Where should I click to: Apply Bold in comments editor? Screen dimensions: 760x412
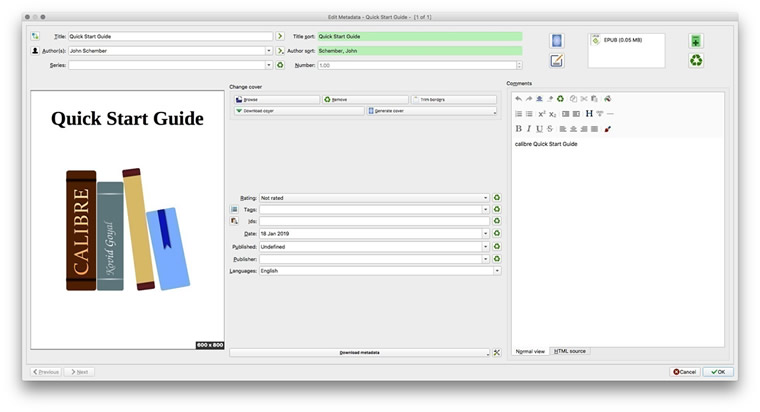(518, 129)
